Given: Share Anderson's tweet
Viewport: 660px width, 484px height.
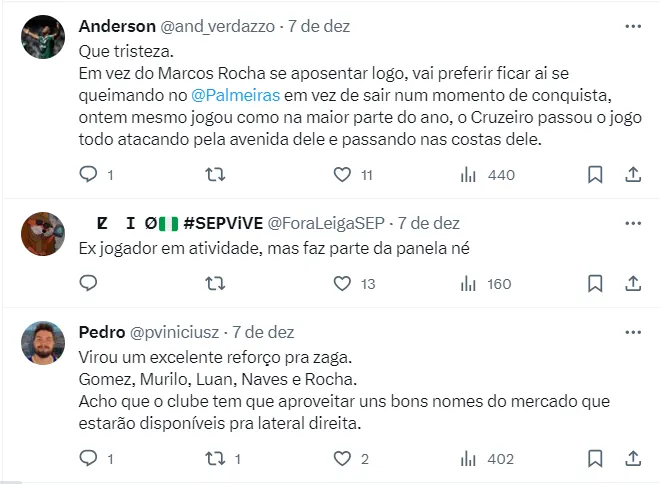Looking at the screenshot, I should coord(632,175).
